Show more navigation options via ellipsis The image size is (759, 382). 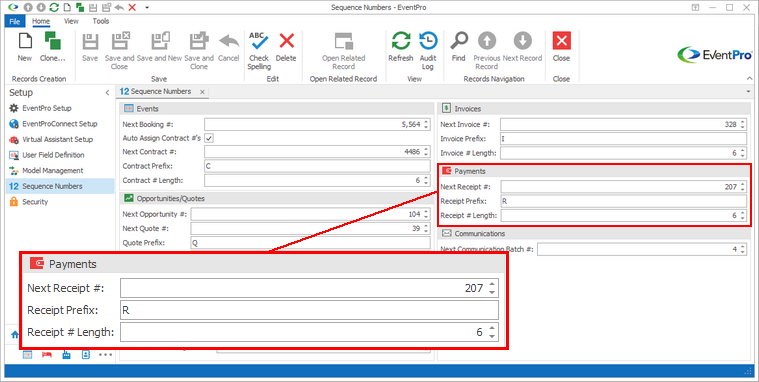(x=105, y=354)
